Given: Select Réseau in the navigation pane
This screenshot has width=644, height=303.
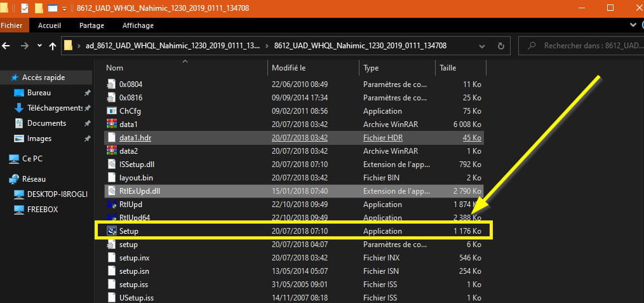Looking at the screenshot, I should 34,179.
